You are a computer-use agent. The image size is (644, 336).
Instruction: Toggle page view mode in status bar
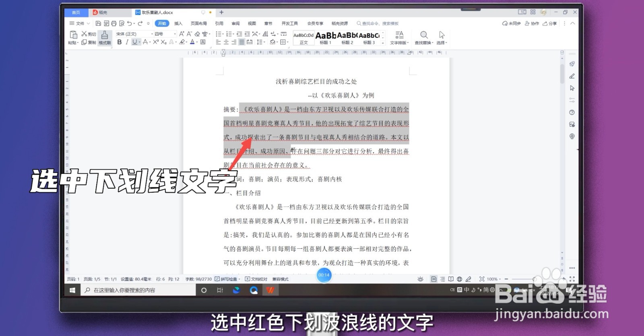[x=433, y=279]
